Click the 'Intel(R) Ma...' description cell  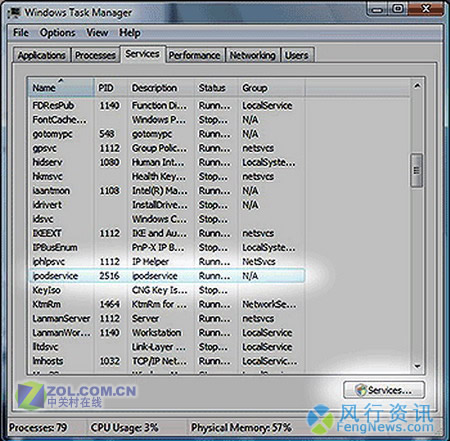(x=160, y=191)
